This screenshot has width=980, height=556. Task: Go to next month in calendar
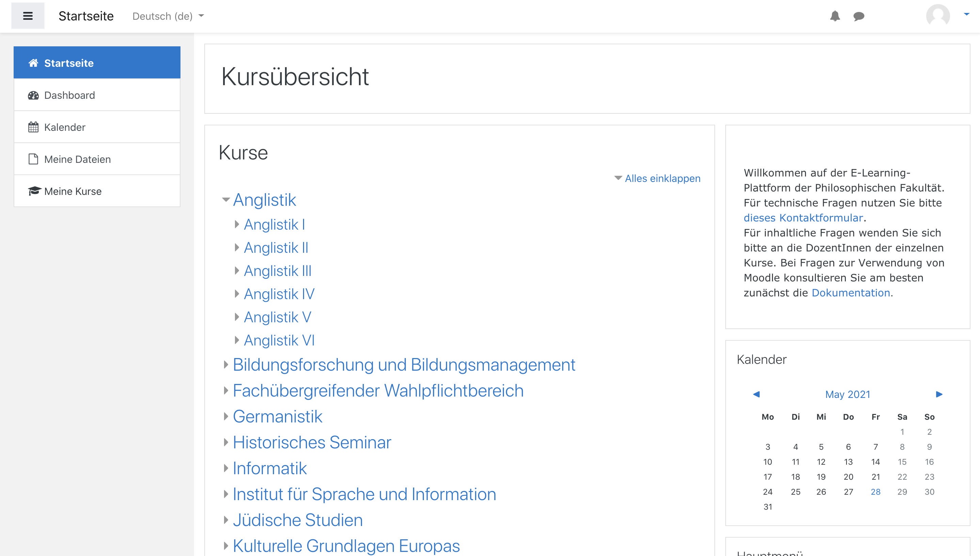939,394
